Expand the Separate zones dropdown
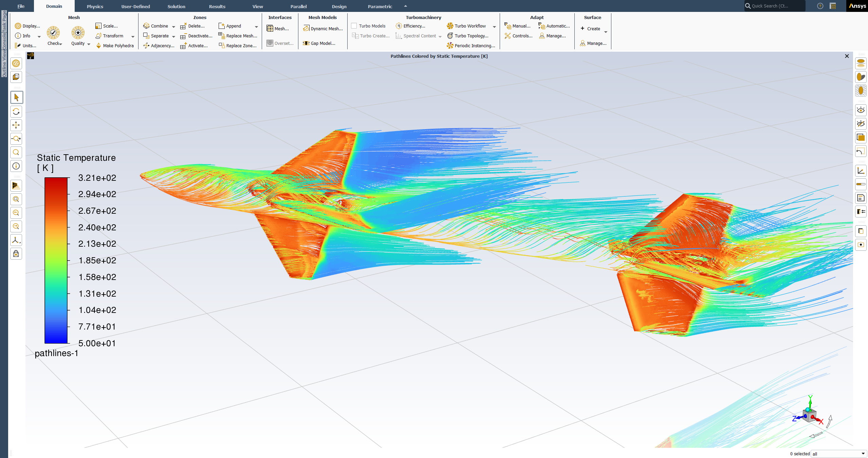The image size is (868, 458). pyautogui.click(x=173, y=36)
